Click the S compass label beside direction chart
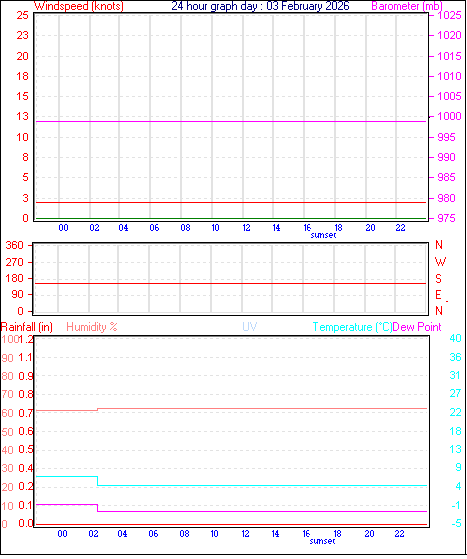Image resolution: width=467 pixels, height=559 pixels. [438, 278]
